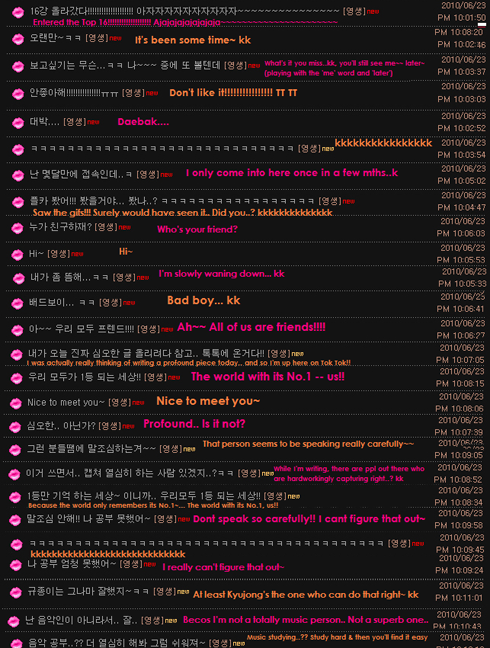This screenshot has width=490, height=648.
Task: Click the lip icon beside the Kyujong message
Action: click(x=16, y=593)
